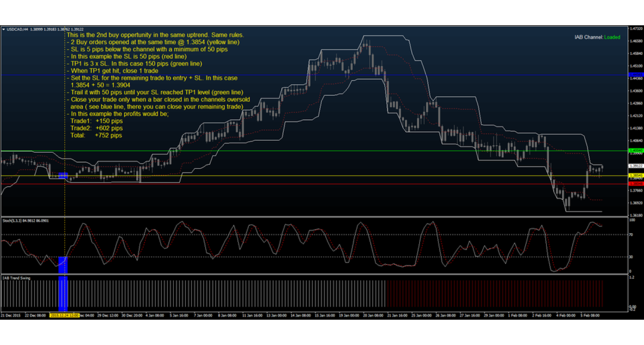Click the blue highlight box in Stochastic panel
644x345 pixels.
coord(63,265)
